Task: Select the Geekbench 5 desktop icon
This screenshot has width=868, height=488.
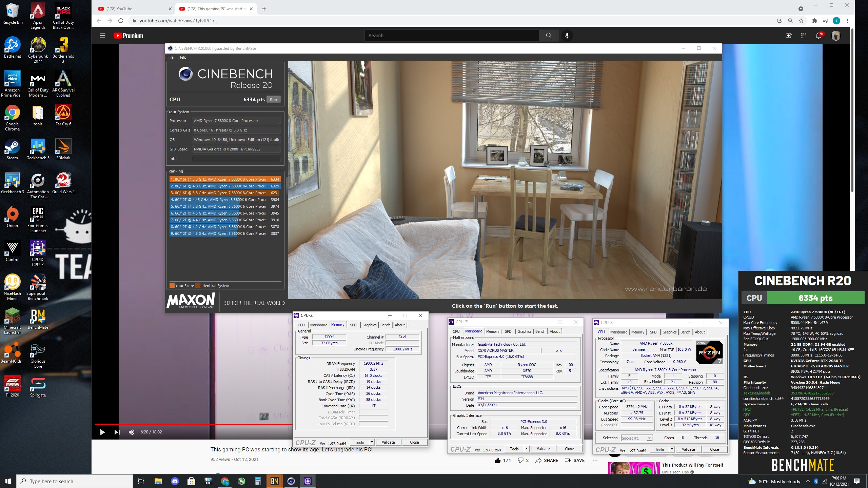Action: [38, 149]
